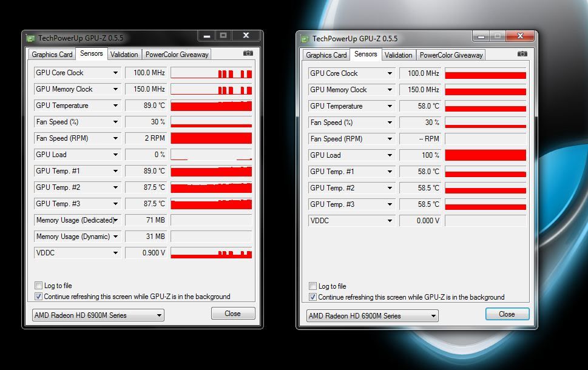Click GPU Load red graph in right window

pyautogui.click(x=485, y=155)
